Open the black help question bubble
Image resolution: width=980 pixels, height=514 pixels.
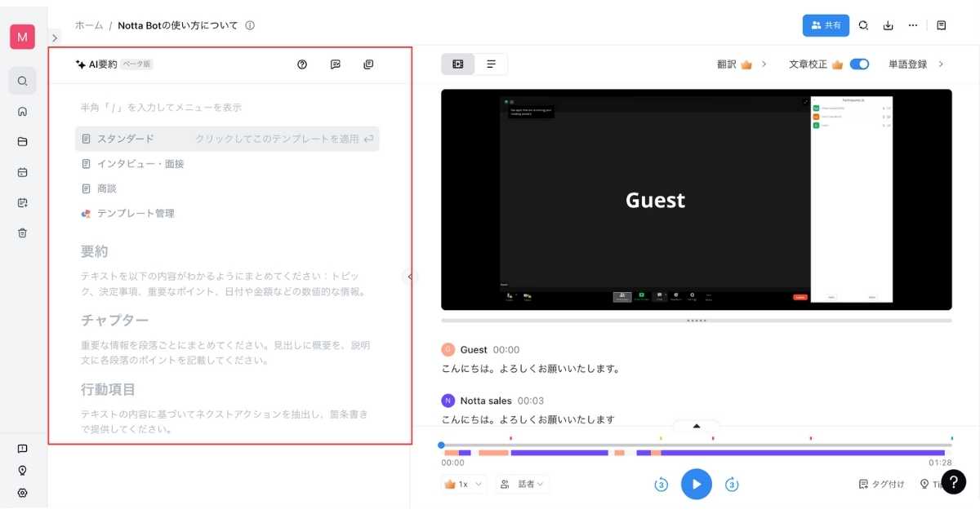[x=954, y=482]
